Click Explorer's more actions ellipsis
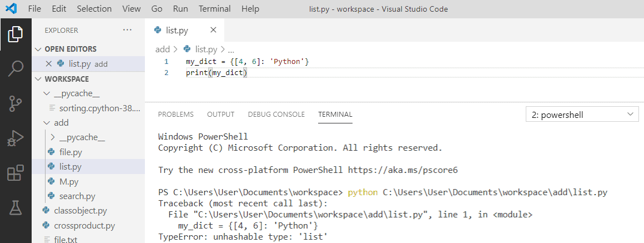 click(128, 30)
